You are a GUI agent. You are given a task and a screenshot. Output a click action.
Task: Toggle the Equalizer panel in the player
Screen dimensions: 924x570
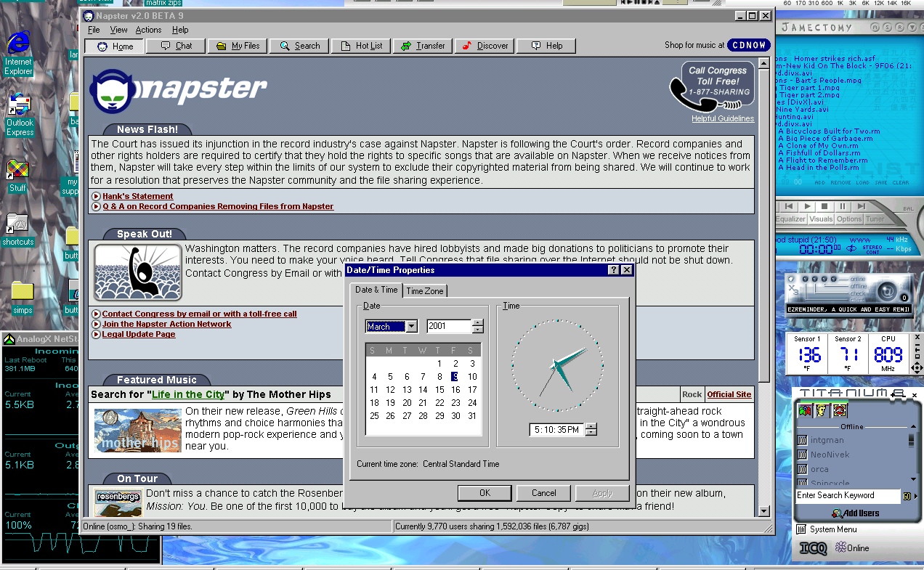coord(790,219)
